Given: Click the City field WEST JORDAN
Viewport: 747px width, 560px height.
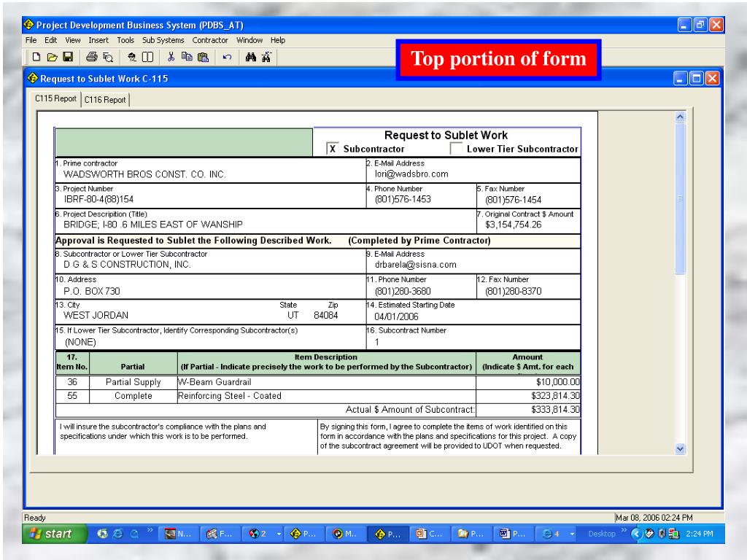Looking at the screenshot, I should tap(96, 315).
